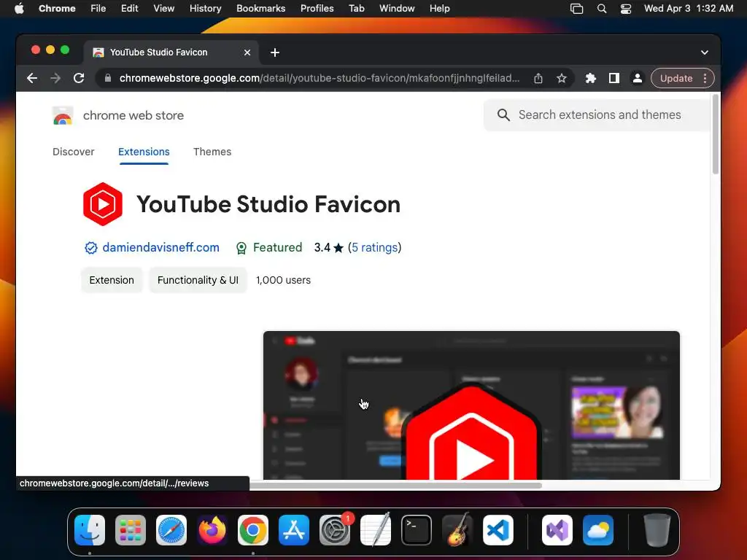Click the YouTube Studio Favicon hexagon logo
The width and height of the screenshot is (747, 560).
click(x=102, y=204)
